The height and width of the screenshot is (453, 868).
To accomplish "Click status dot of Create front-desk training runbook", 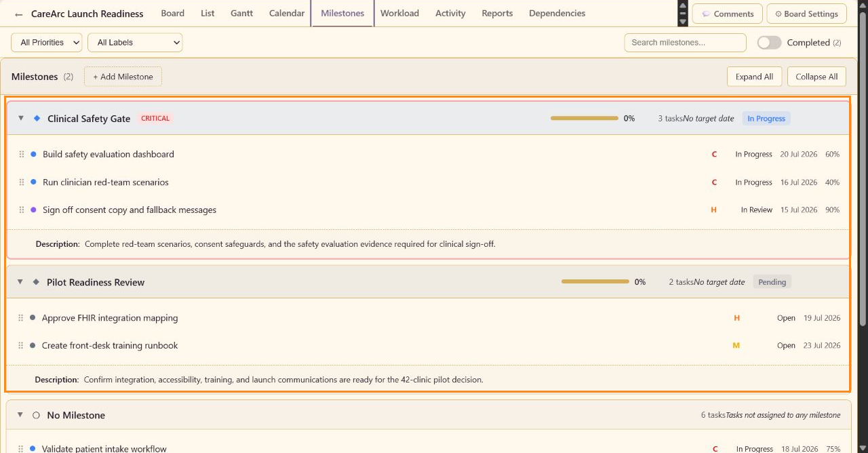I will (33, 345).
